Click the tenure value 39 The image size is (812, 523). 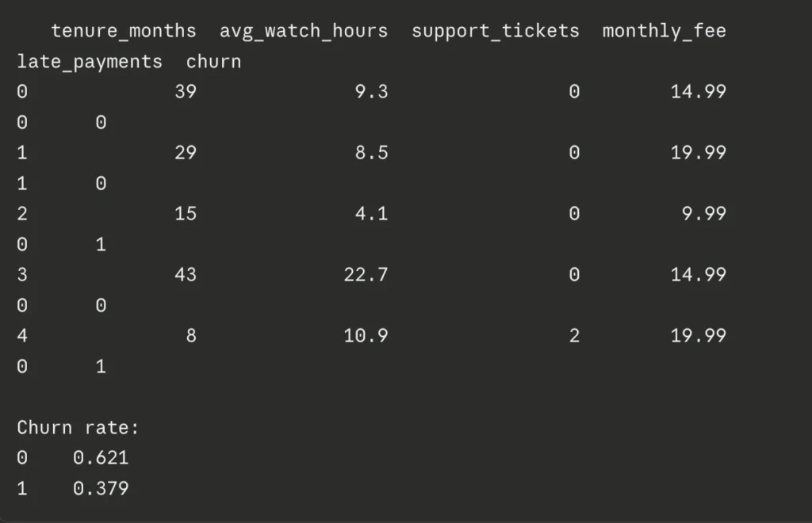[x=186, y=92]
